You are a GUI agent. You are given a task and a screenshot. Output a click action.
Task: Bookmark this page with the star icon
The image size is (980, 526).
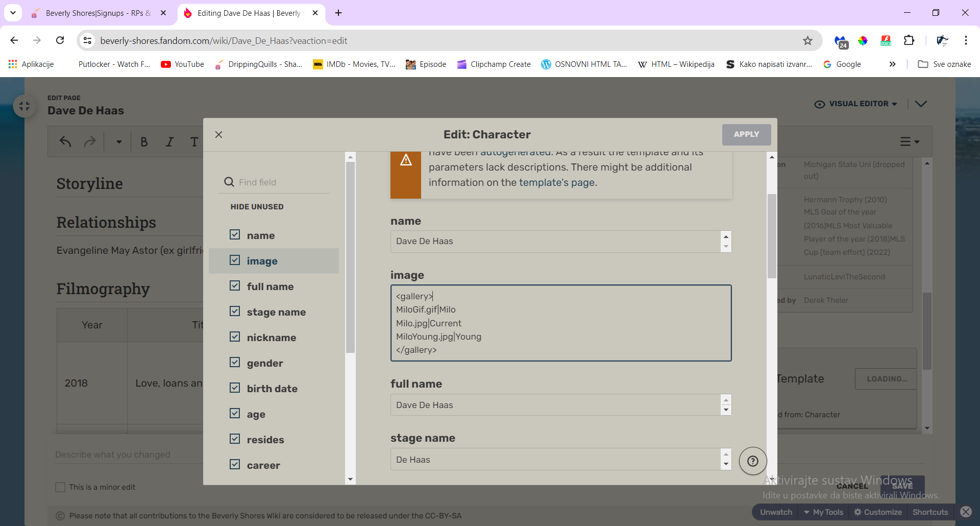[807, 41]
